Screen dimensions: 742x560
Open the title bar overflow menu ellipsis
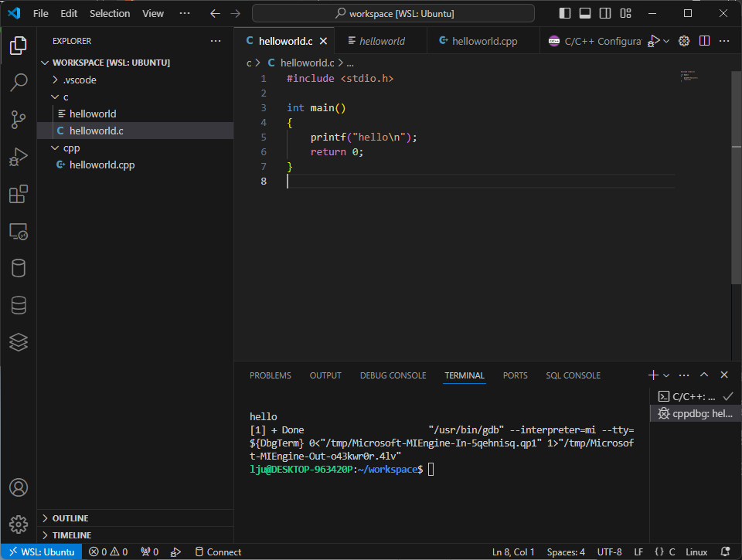[185, 14]
